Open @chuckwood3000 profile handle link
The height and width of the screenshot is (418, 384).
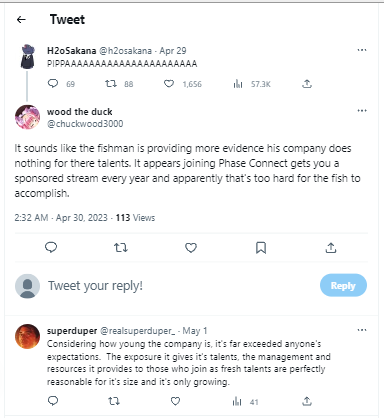(85, 124)
